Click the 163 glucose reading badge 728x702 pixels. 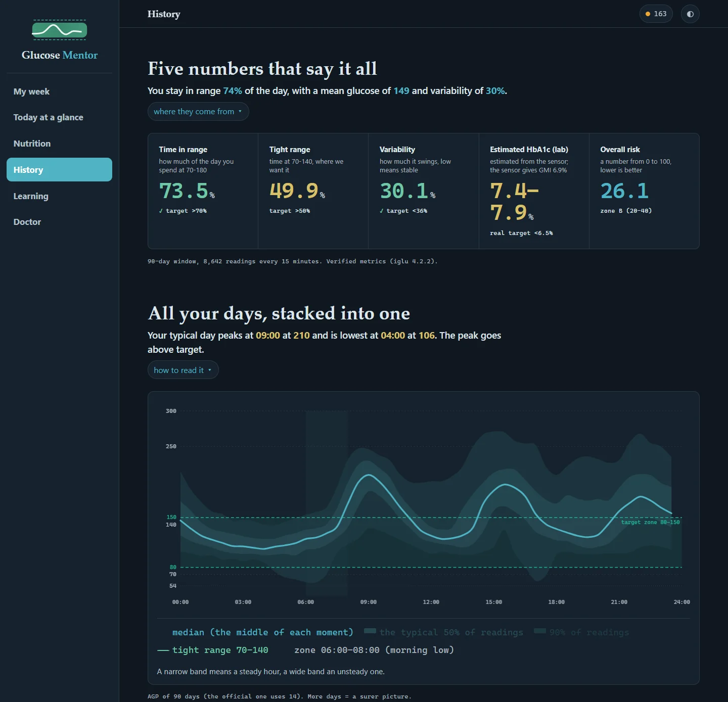[x=656, y=14]
